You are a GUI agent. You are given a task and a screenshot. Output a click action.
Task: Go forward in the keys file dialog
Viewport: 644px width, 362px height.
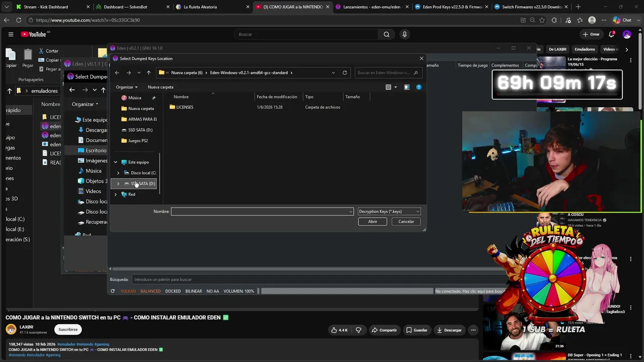click(x=129, y=73)
